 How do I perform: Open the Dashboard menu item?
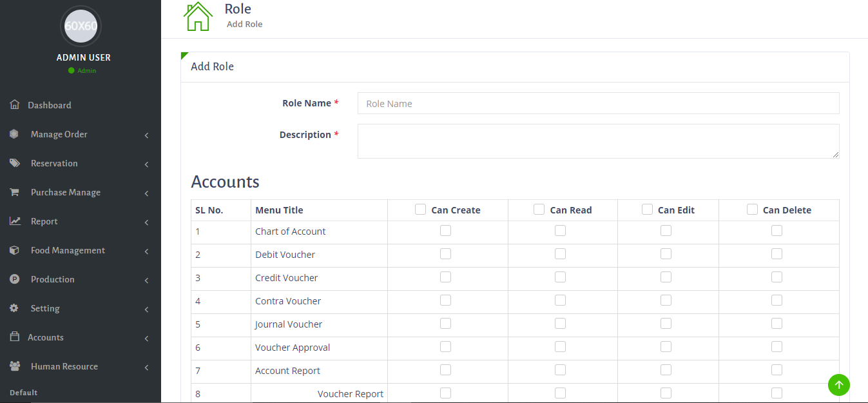pyautogui.click(x=50, y=105)
